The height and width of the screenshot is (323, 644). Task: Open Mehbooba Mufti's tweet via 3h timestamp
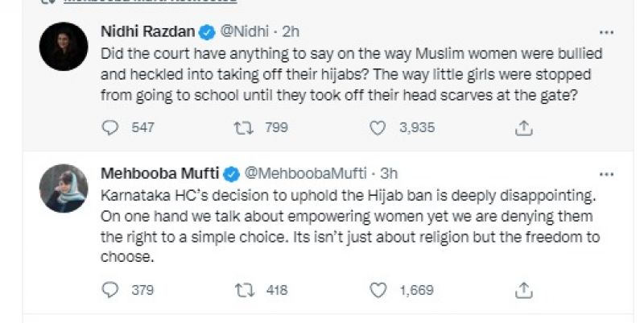point(389,173)
